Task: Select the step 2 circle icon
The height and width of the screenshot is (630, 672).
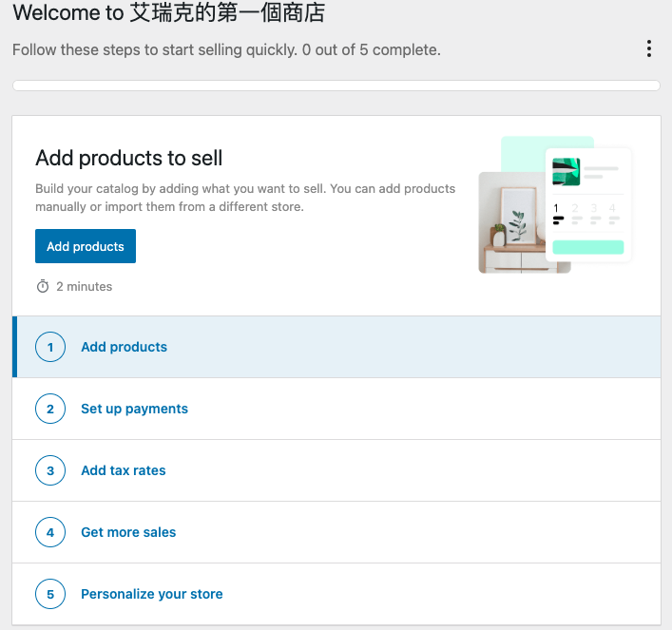Action: (50, 409)
